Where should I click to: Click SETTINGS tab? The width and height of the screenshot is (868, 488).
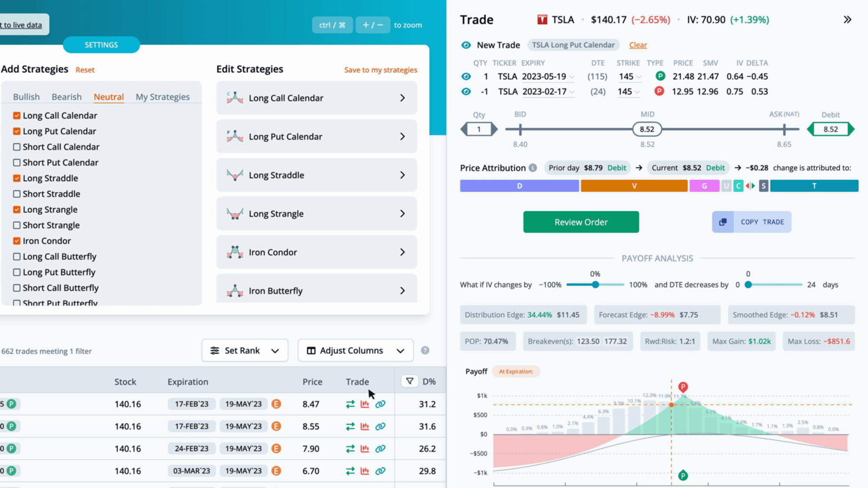pos(101,45)
